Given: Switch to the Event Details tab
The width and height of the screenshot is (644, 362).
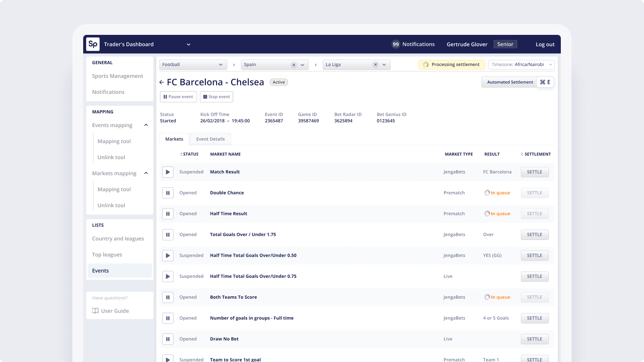Looking at the screenshot, I should click(210, 139).
